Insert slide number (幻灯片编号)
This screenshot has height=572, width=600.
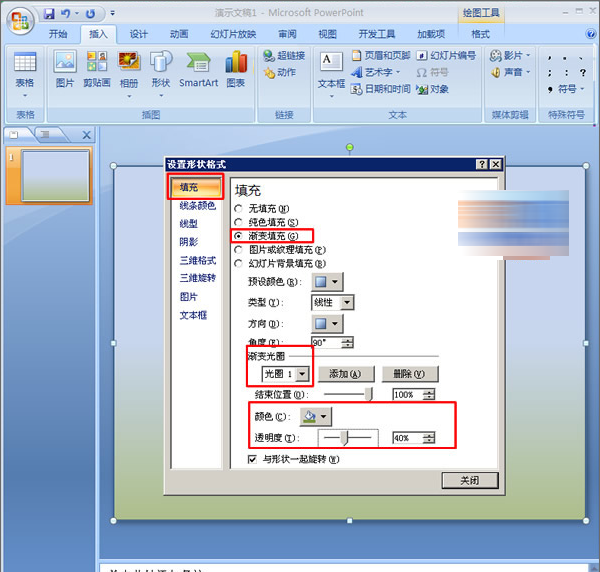446,56
